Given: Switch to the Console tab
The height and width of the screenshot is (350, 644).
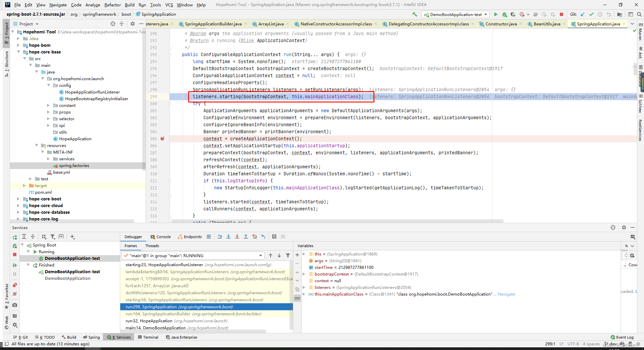Looking at the screenshot, I should click(x=161, y=237).
